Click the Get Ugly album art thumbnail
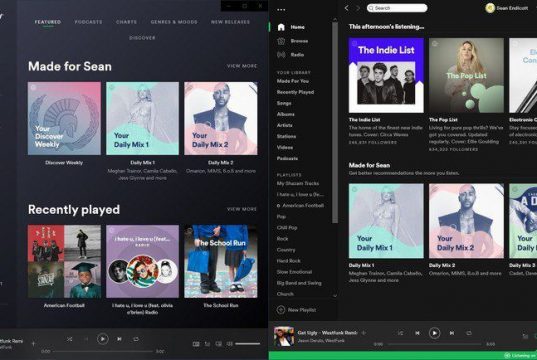 pos(284,336)
